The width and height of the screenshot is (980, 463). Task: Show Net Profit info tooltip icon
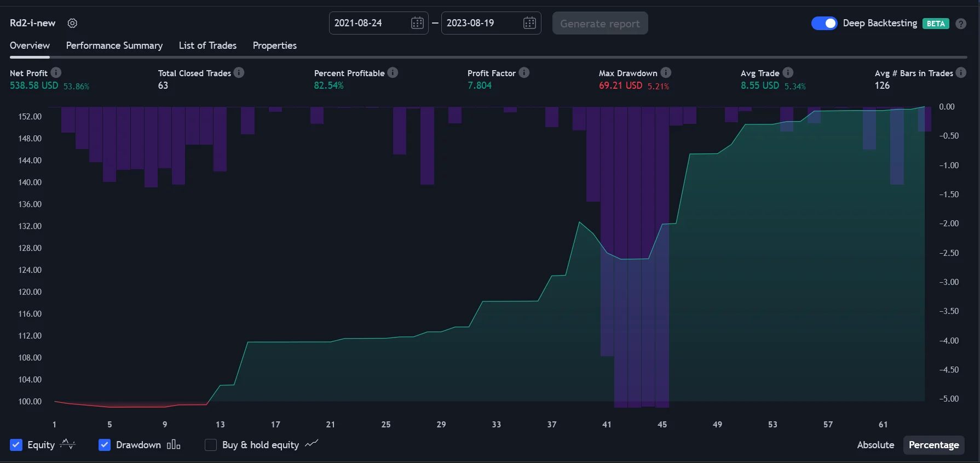[56, 72]
